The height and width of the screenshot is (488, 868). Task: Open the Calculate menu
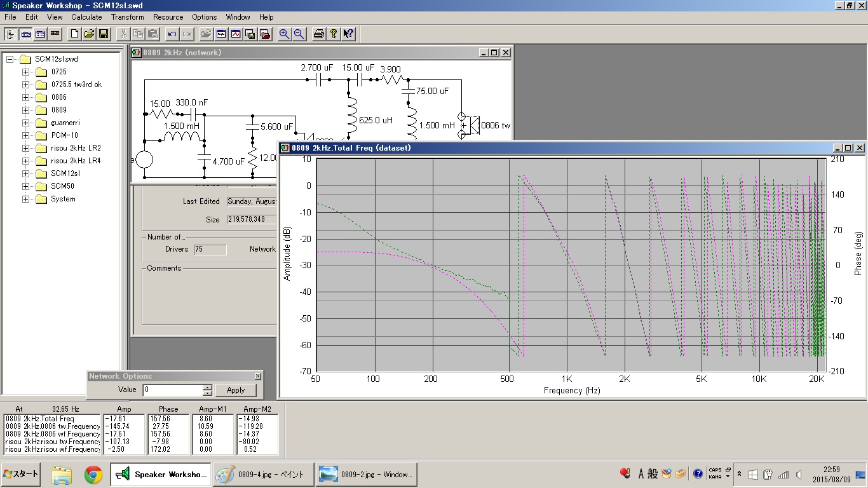point(86,17)
